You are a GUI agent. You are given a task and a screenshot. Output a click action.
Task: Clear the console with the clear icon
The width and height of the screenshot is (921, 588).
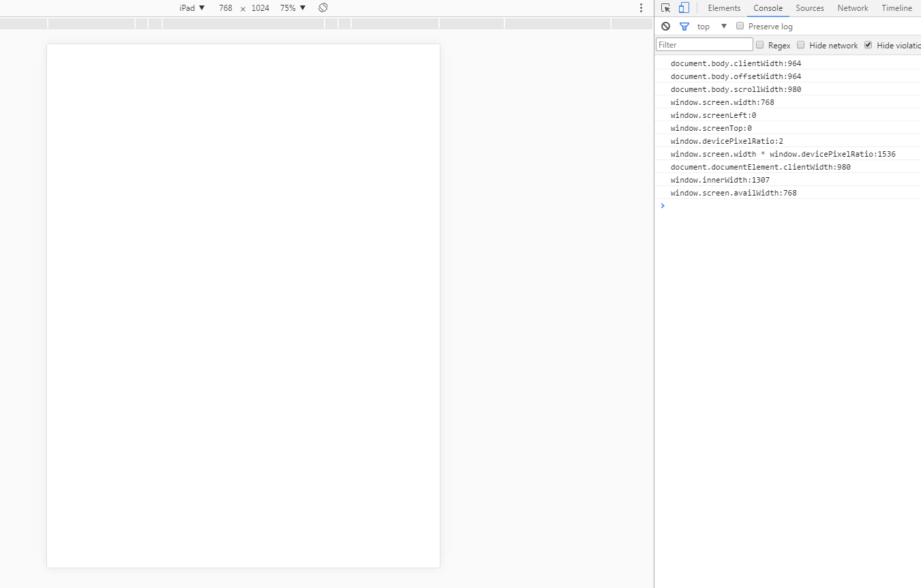(666, 27)
